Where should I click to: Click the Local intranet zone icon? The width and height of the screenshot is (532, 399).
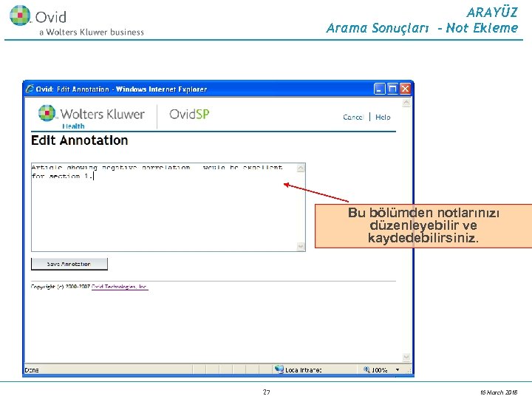[x=279, y=369]
